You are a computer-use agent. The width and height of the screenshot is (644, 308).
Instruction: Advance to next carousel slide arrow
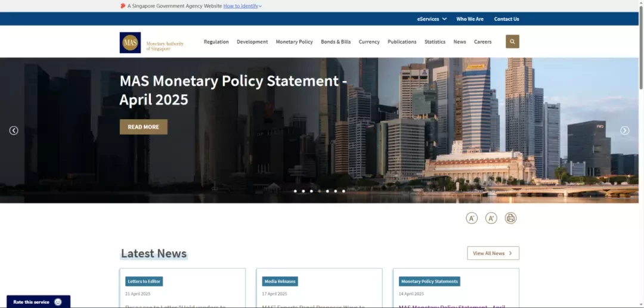click(x=625, y=130)
